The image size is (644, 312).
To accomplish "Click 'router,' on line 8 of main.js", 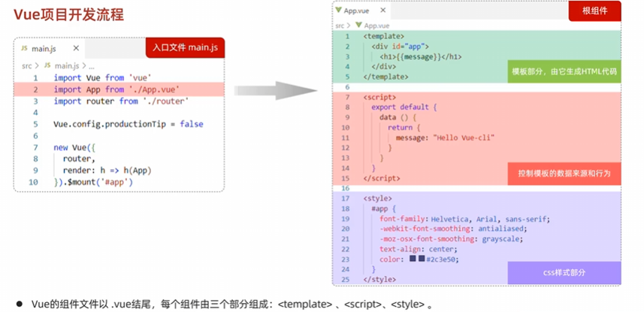I will tap(79, 159).
